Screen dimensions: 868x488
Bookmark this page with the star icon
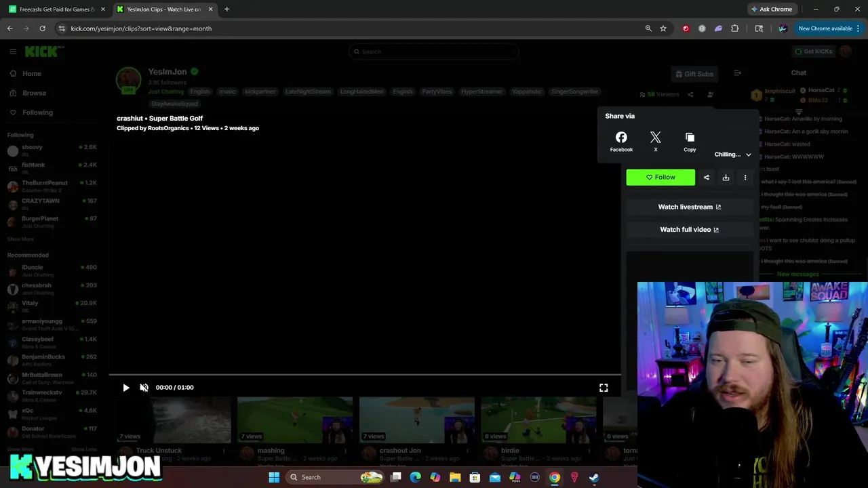[x=663, y=28]
